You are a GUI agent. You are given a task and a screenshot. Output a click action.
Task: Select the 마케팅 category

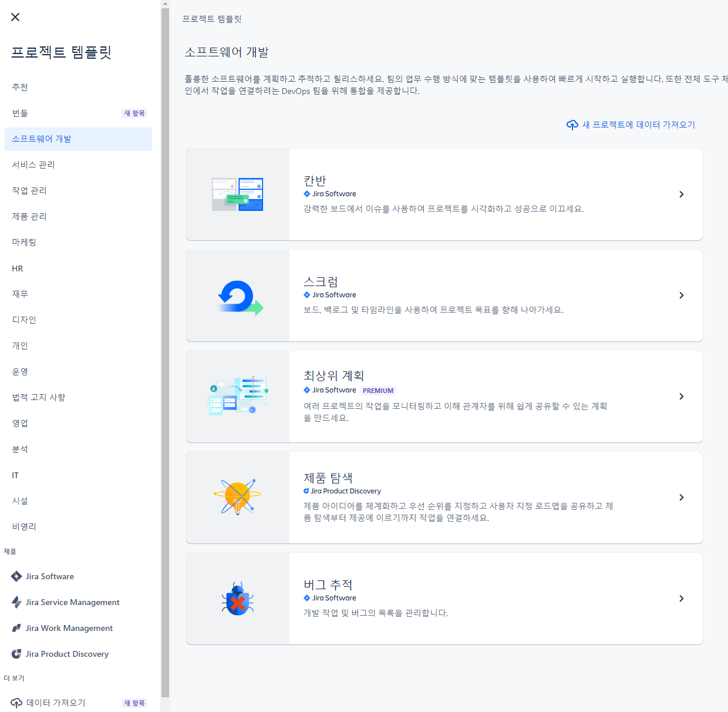(78, 243)
